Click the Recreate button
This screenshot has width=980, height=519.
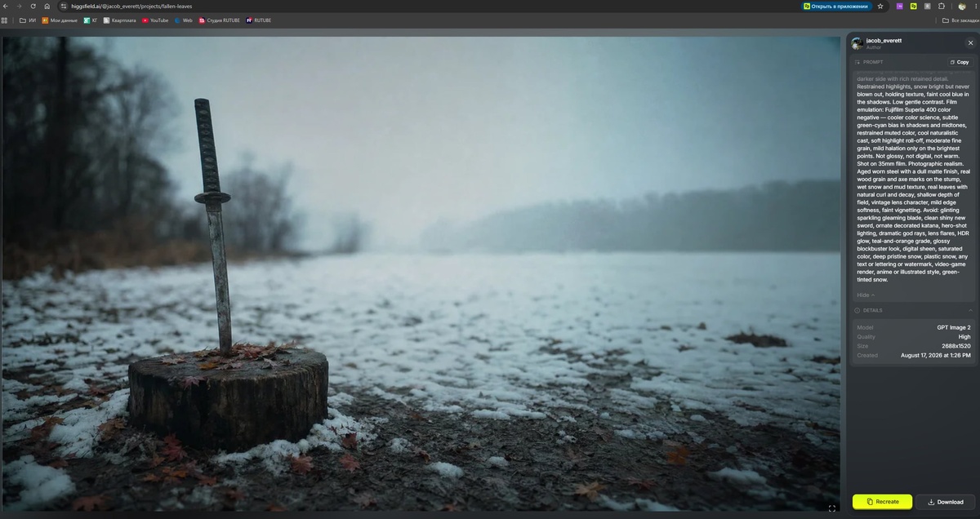[x=882, y=502]
